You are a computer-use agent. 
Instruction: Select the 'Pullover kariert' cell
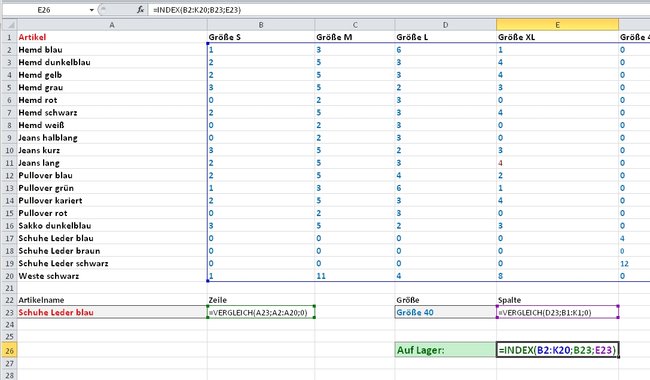tap(112, 201)
